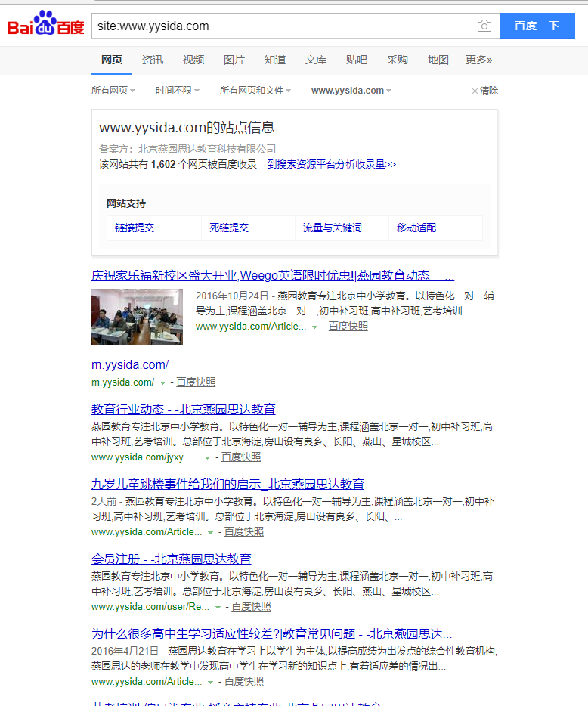Click the Baidu logo
Image resolution: width=588 pixels, height=706 pixels.
tap(45, 23)
